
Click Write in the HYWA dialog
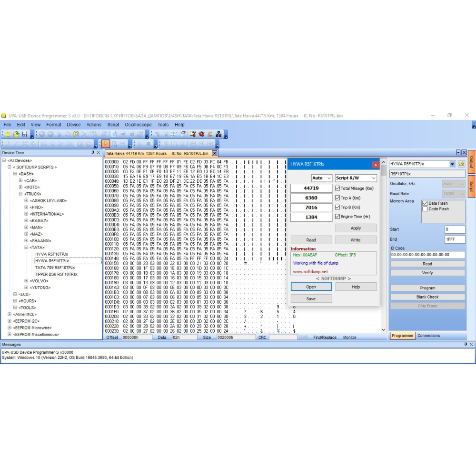(x=356, y=240)
